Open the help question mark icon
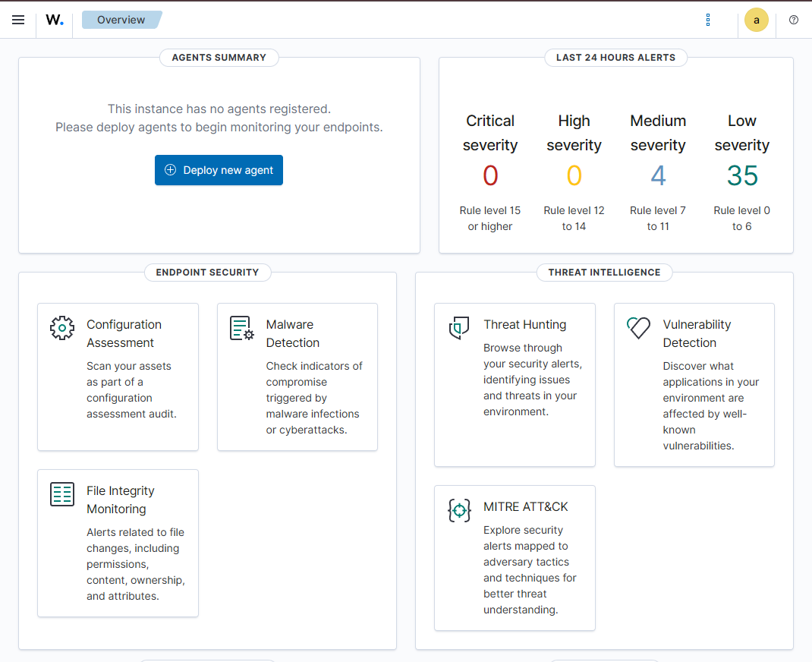This screenshot has height=662, width=812. (794, 20)
